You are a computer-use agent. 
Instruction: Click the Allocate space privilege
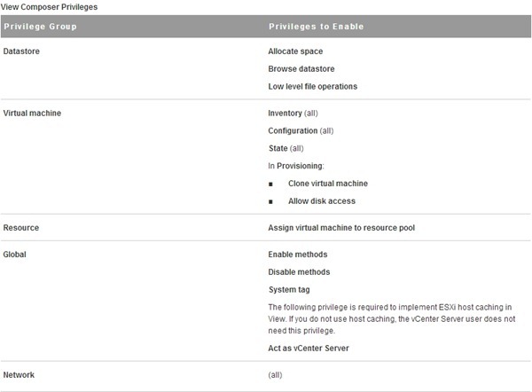tap(295, 51)
